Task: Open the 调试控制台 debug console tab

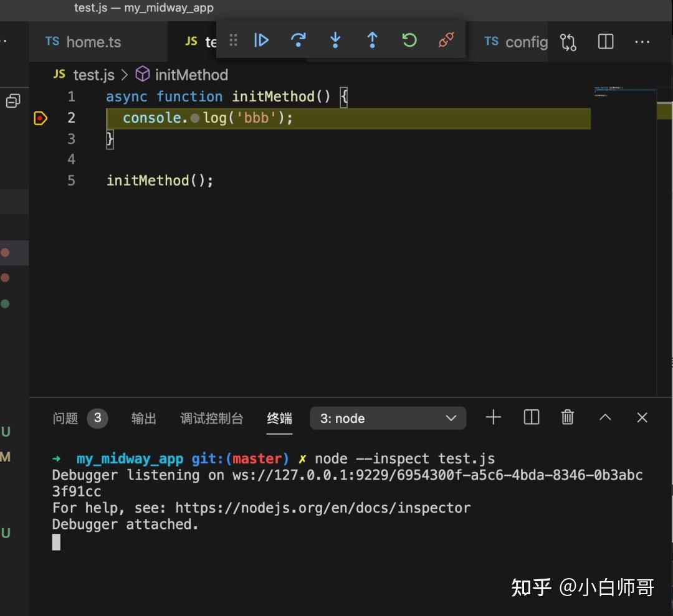Action: (212, 419)
